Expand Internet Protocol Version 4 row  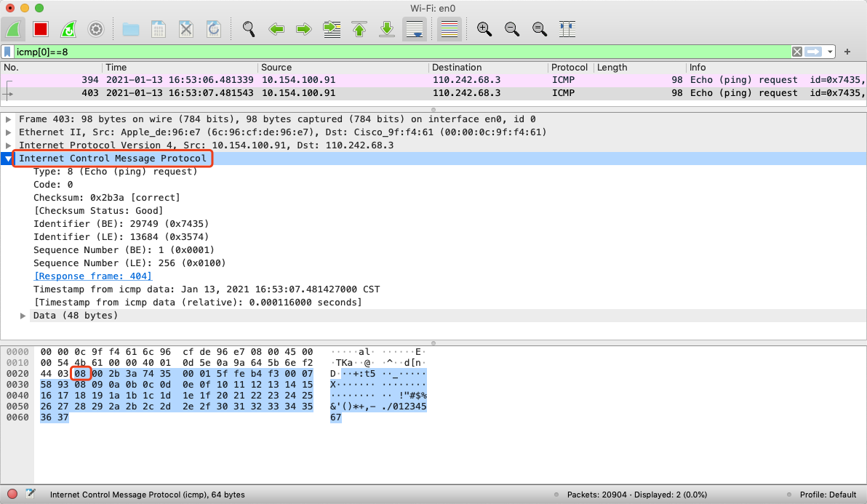(8, 145)
